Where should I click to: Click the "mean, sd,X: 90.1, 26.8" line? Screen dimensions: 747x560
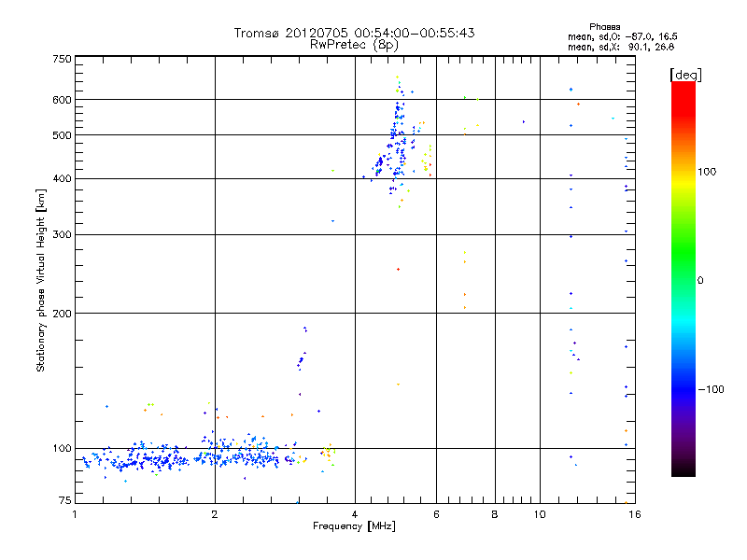click(x=621, y=47)
